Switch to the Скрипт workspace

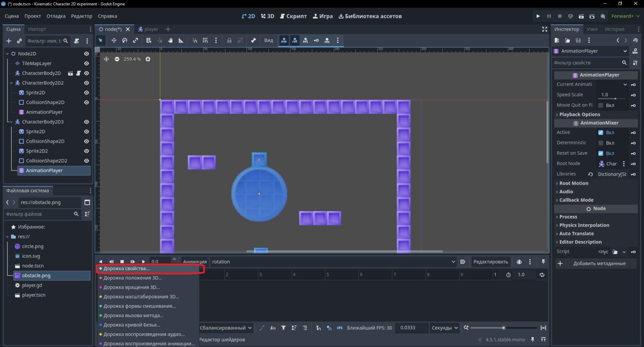pyautogui.click(x=293, y=16)
